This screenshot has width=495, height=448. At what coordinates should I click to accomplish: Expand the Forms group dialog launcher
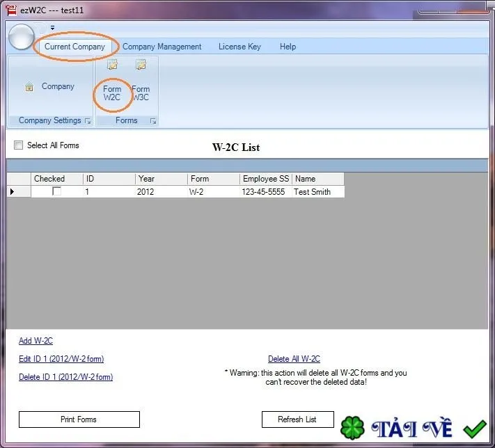click(153, 121)
